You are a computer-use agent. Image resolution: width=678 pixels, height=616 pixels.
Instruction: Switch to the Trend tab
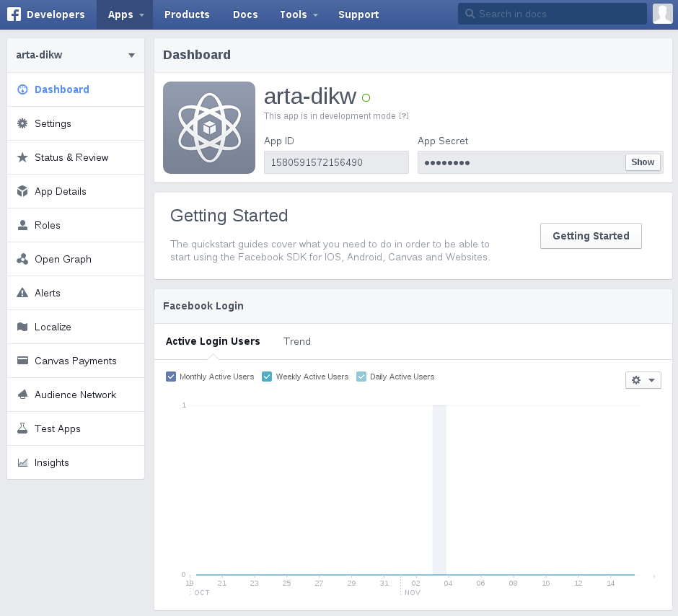(x=296, y=341)
